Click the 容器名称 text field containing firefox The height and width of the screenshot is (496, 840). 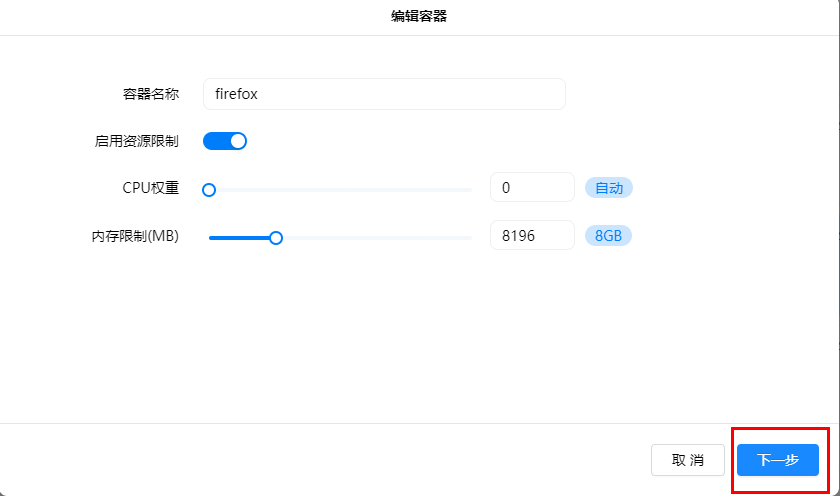(383, 94)
